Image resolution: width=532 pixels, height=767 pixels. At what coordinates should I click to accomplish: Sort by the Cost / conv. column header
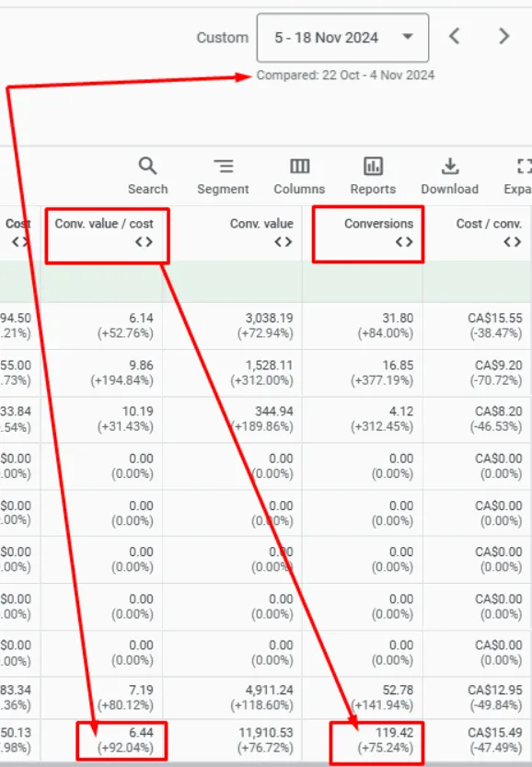coord(489,224)
